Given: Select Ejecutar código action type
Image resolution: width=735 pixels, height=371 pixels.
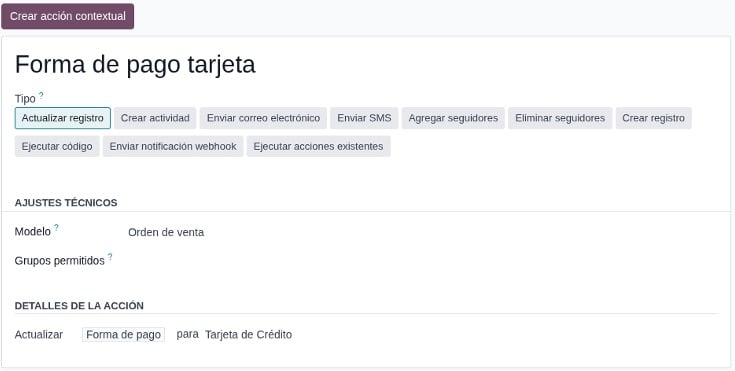Looking at the screenshot, I should point(57,146).
